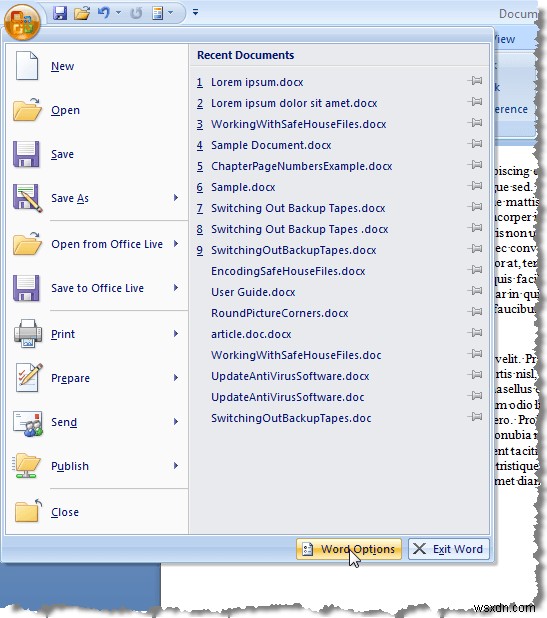Viewport: 547px width, 618px height.
Task: Expand the Save to Office Live submenu arrow
Action: point(176,288)
